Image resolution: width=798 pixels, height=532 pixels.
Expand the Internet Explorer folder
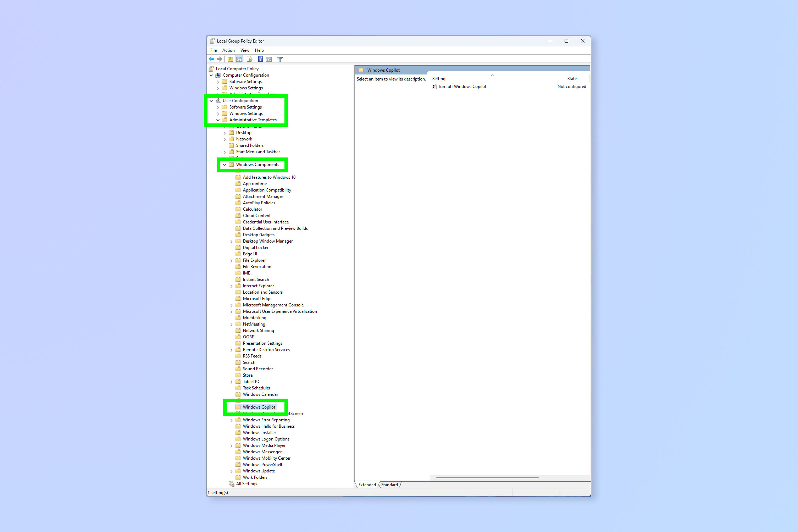(232, 286)
